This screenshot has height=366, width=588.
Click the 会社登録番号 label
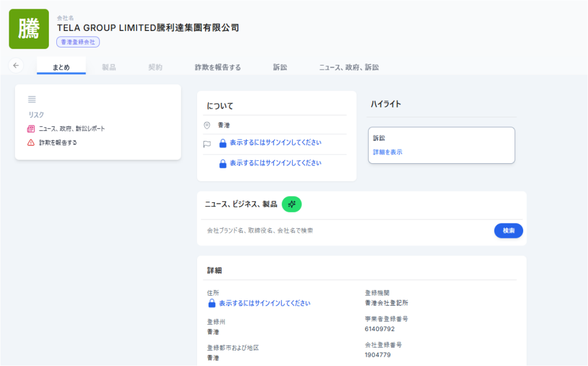(383, 345)
